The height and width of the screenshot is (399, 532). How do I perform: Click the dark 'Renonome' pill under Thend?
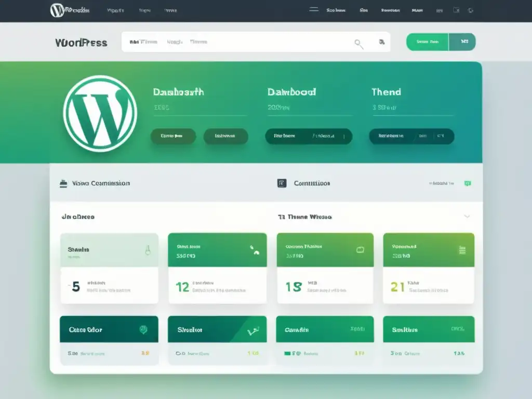[x=411, y=136]
